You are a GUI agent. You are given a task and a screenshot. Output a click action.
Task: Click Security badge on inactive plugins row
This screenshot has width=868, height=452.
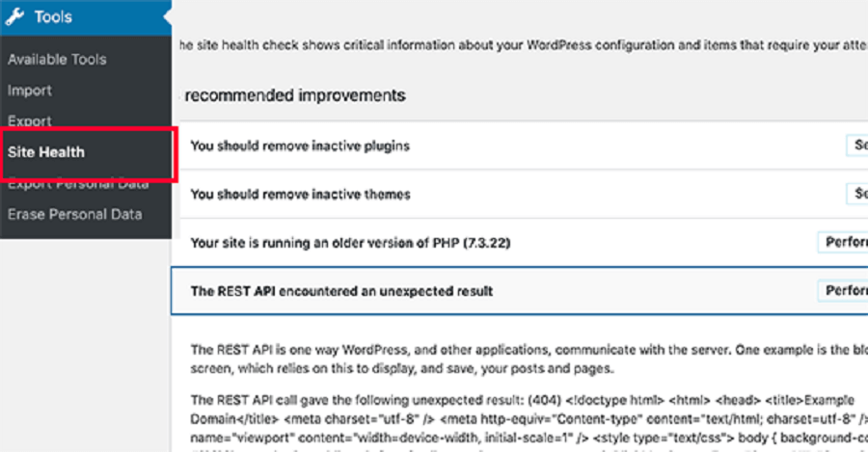[857, 146]
